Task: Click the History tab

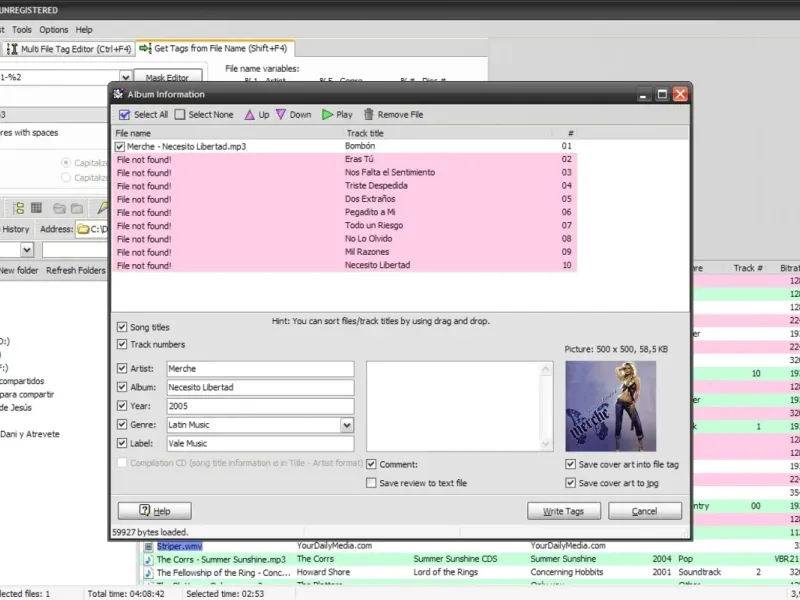Action: [15, 230]
